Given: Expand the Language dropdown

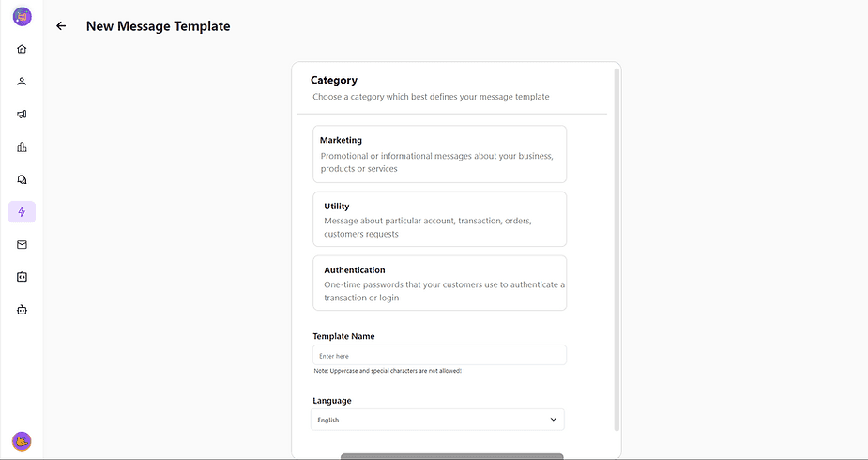Looking at the screenshot, I should (437, 420).
